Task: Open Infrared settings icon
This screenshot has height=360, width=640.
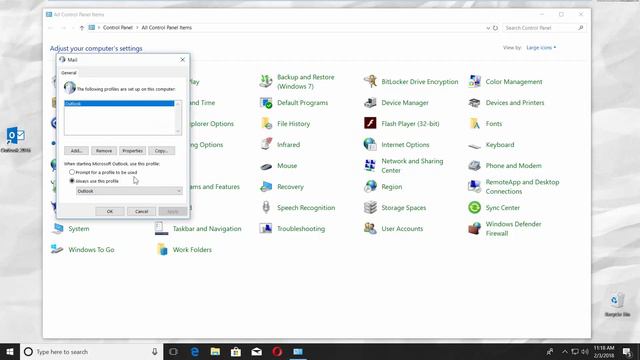Action: 266,144
